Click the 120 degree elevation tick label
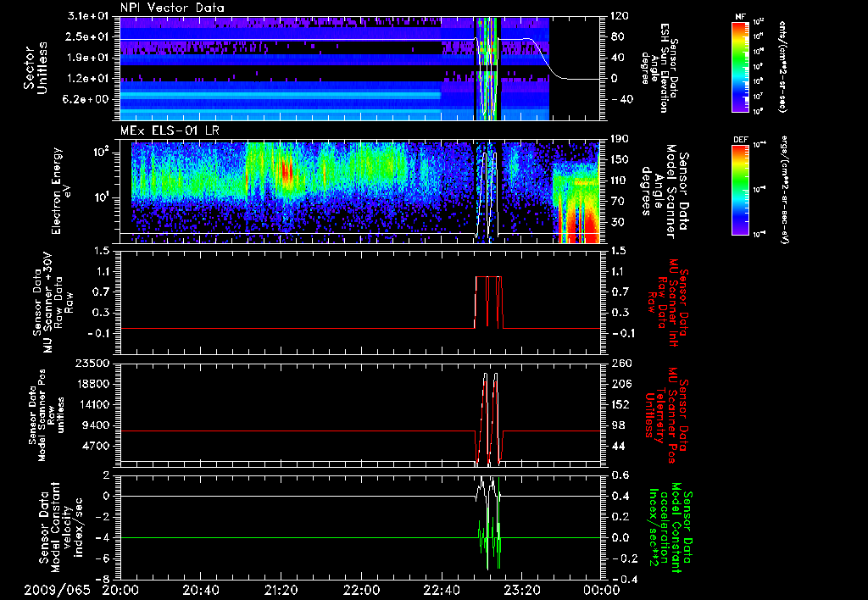868x600 pixels. 618,16
